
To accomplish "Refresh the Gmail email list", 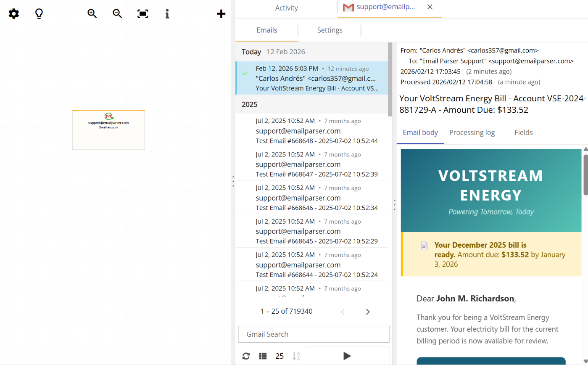I will [246, 356].
